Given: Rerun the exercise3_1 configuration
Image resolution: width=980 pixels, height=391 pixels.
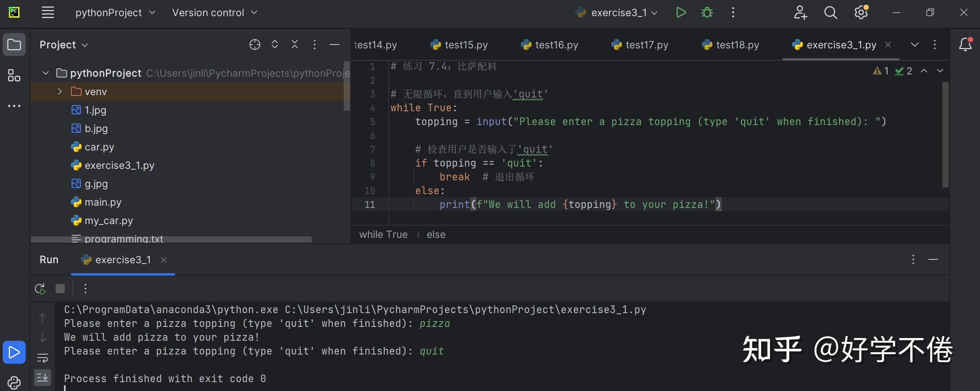Looking at the screenshot, I should click(x=39, y=288).
